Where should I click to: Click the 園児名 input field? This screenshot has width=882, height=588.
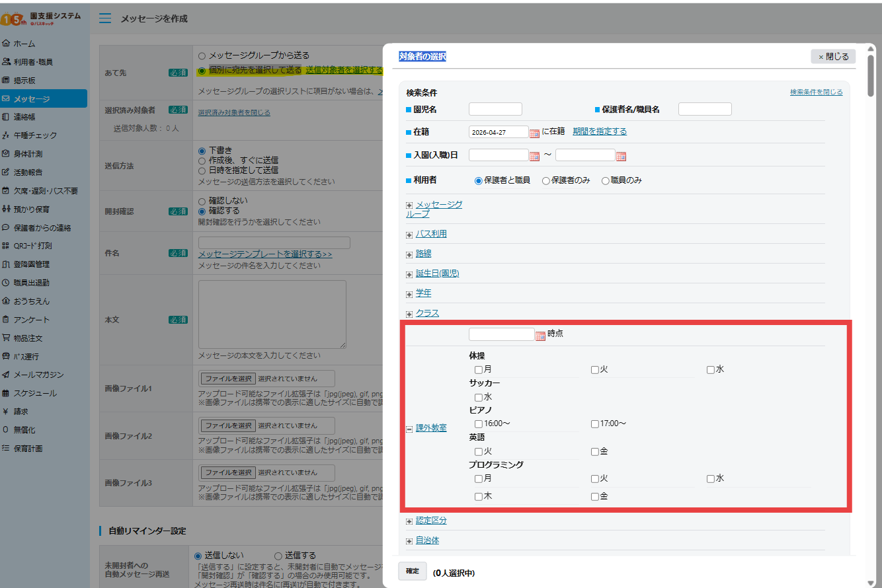495,108
